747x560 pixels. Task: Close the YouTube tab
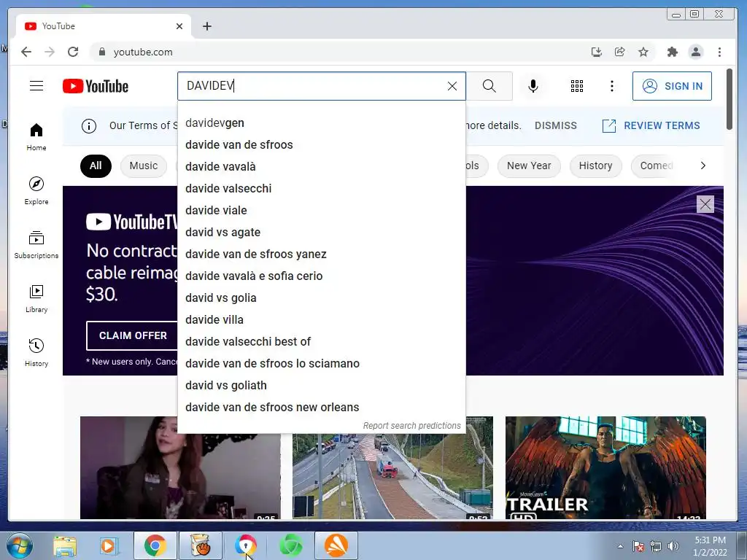coord(179,26)
